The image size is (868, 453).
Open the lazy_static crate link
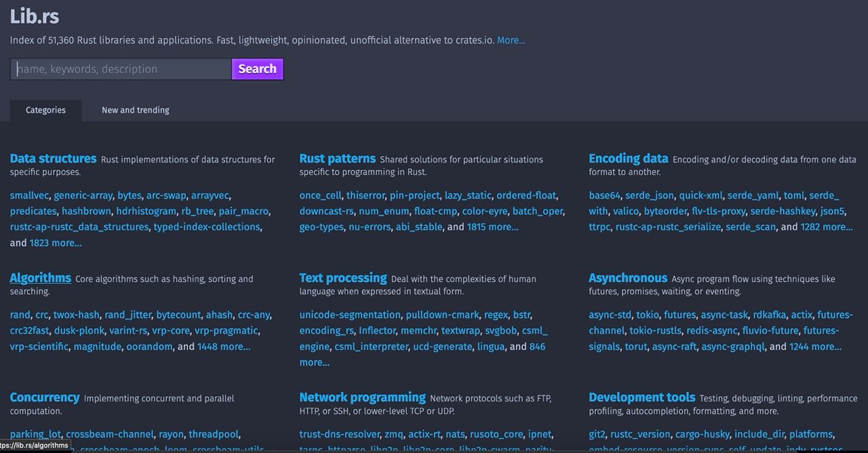coord(468,195)
